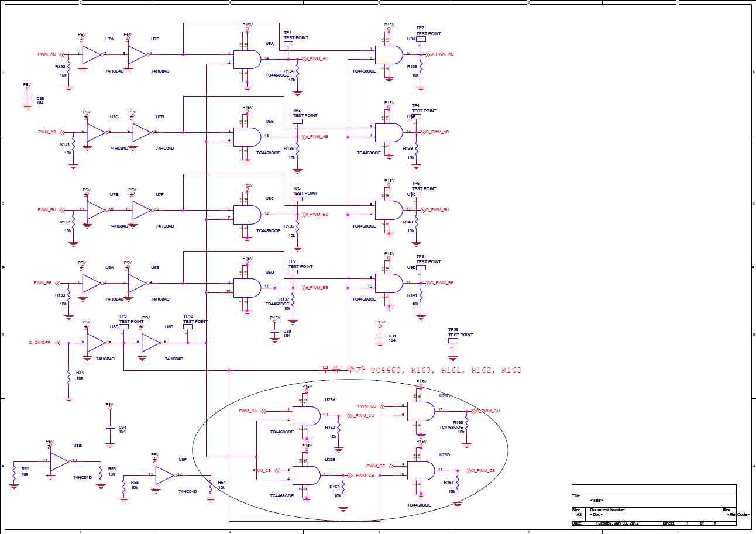Click the TP1 test point label
This screenshot has width=756, height=534.
[287, 33]
